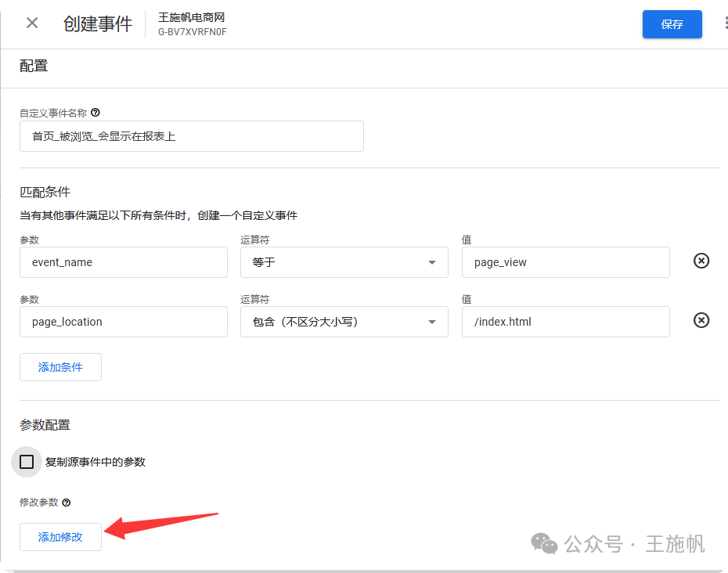The height and width of the screenshot is (573, 728).
Task: Open the more options menu beside 保存
Action: pyautogui.click(x=725, y=23)
